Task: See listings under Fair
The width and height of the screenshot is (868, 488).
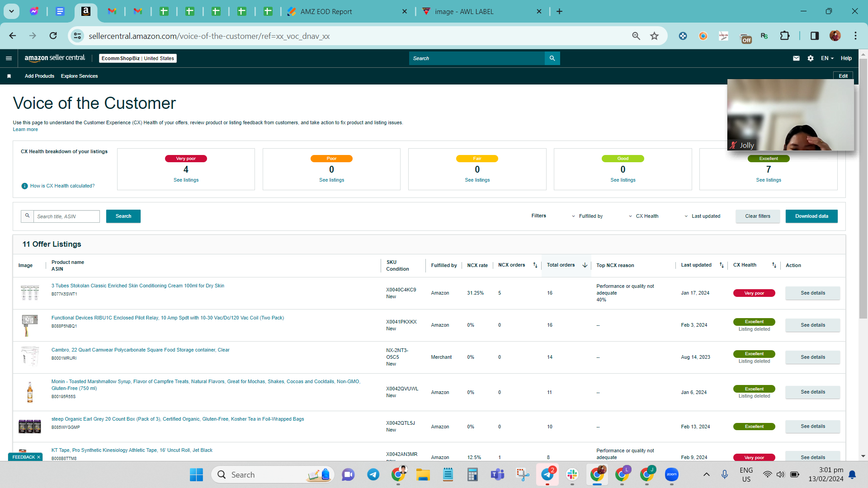Action: [477, 180]
